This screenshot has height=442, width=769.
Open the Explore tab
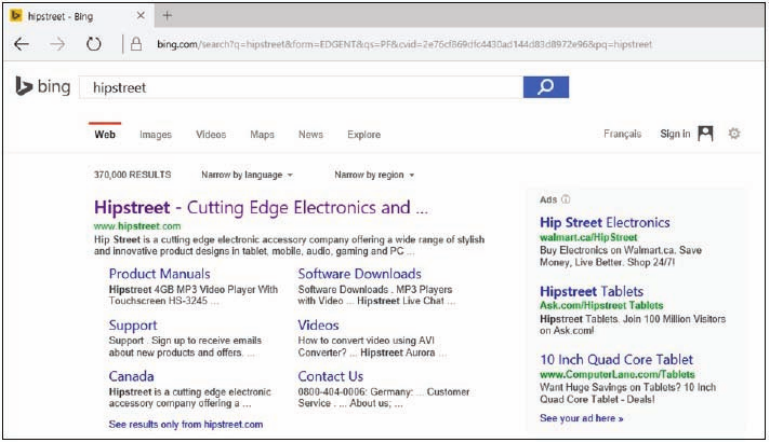[x=364, y=134]
